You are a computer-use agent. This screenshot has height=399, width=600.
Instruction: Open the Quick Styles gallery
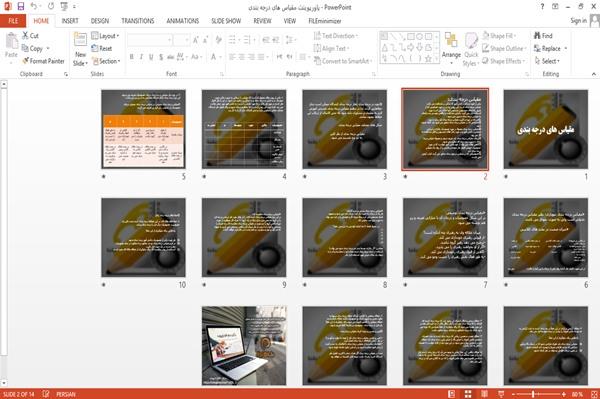pyautogui.click(x=471, y=49)
